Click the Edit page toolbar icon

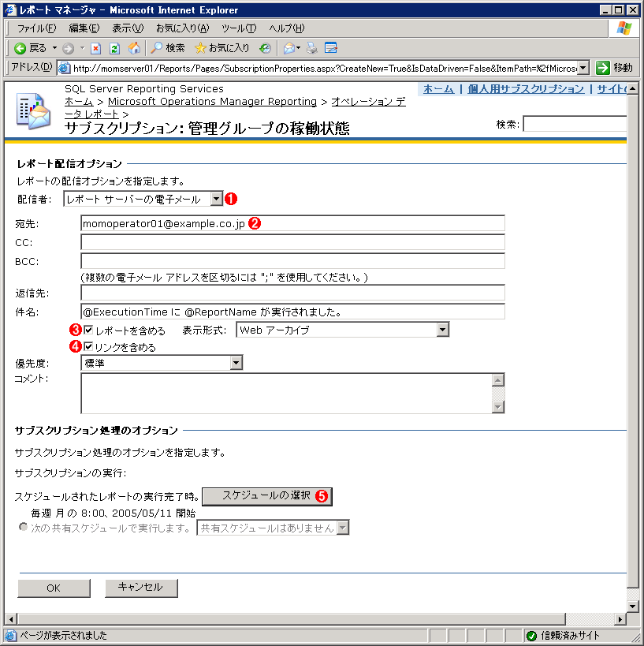tap(330, 48)
